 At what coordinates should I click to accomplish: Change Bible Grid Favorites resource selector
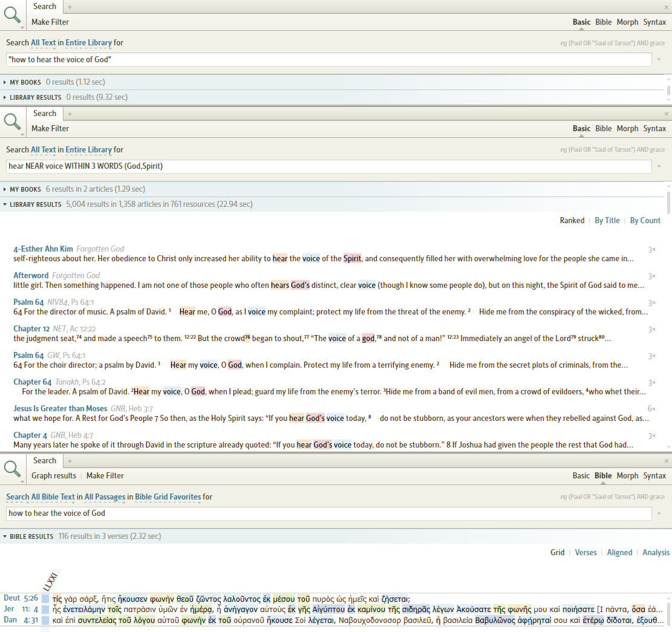coord(168,497)
